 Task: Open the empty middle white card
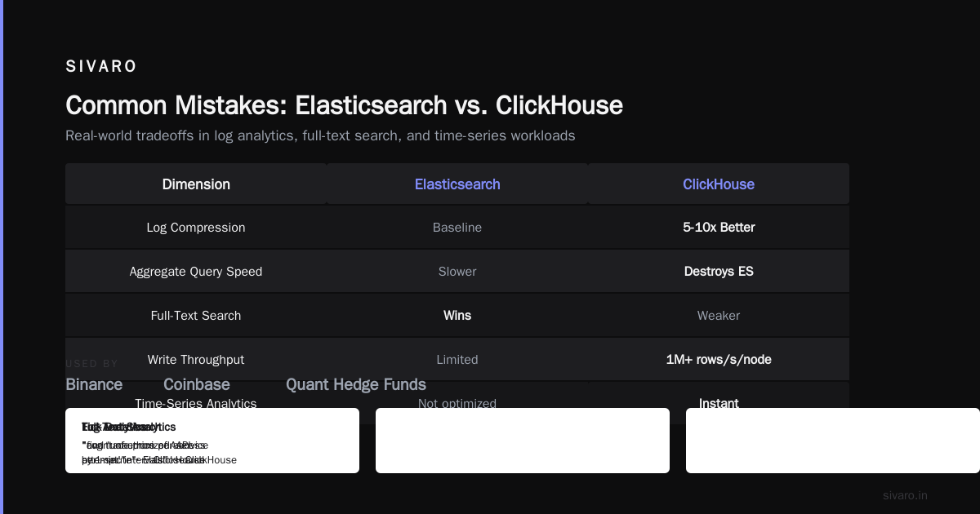pos(523,441)
